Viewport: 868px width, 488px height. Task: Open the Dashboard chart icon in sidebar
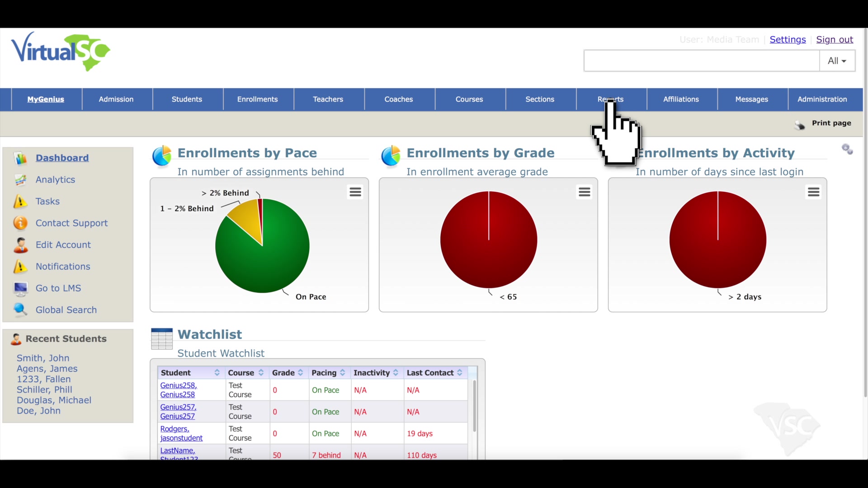point(20,158)
